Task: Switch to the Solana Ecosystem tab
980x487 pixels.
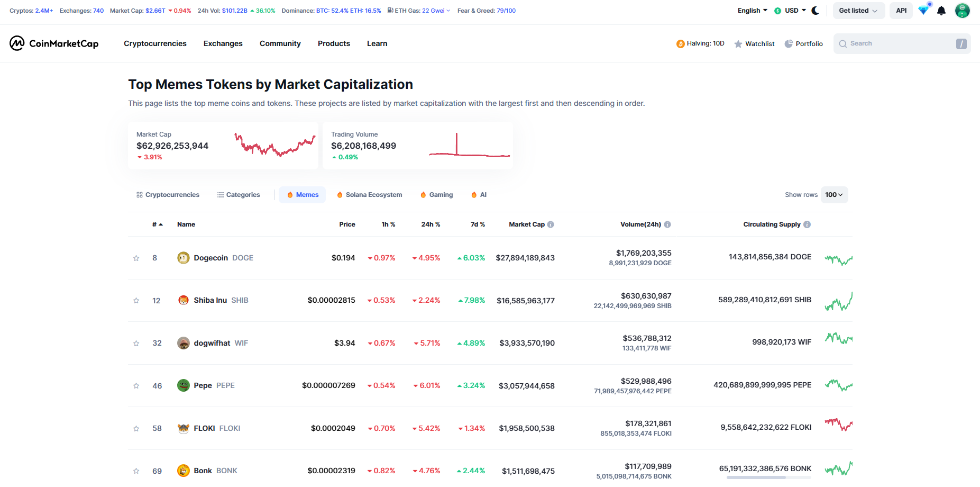Action: 369,195
